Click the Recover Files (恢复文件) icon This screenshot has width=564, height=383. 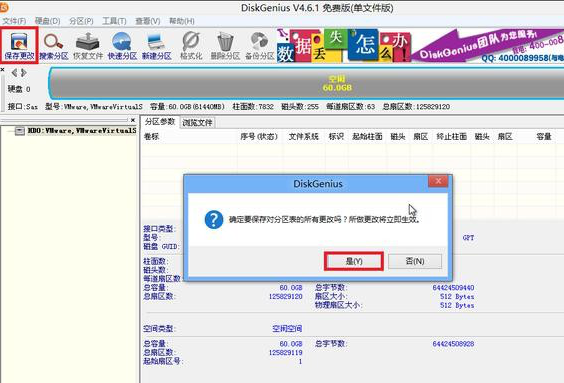(88, 46)
